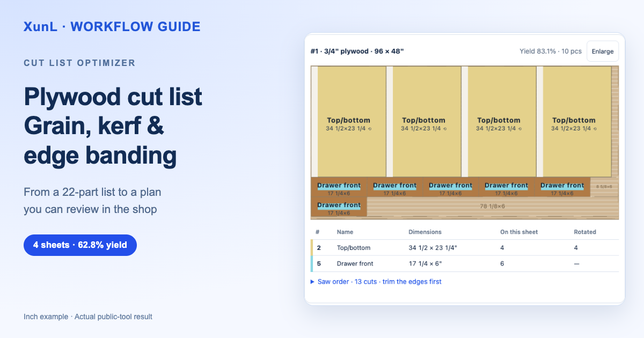Click the Rotated count for Top/bottom row

[576, 248]
